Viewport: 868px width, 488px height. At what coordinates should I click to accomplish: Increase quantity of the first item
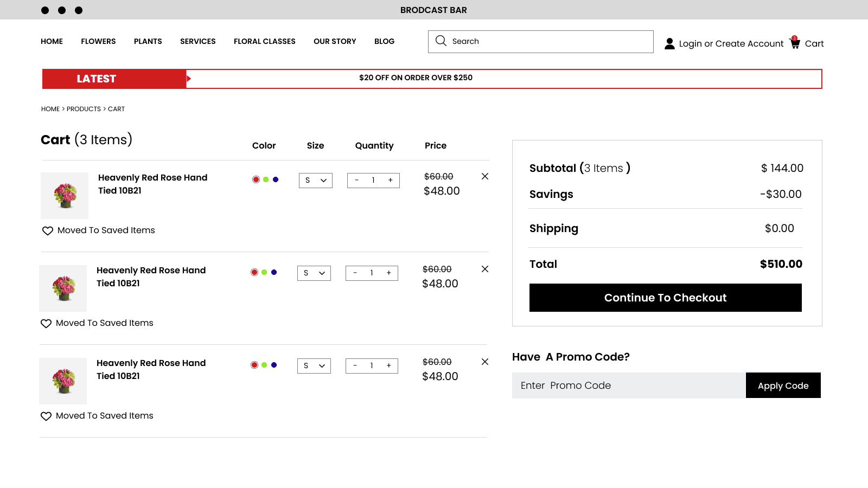[x=390, y=180]
